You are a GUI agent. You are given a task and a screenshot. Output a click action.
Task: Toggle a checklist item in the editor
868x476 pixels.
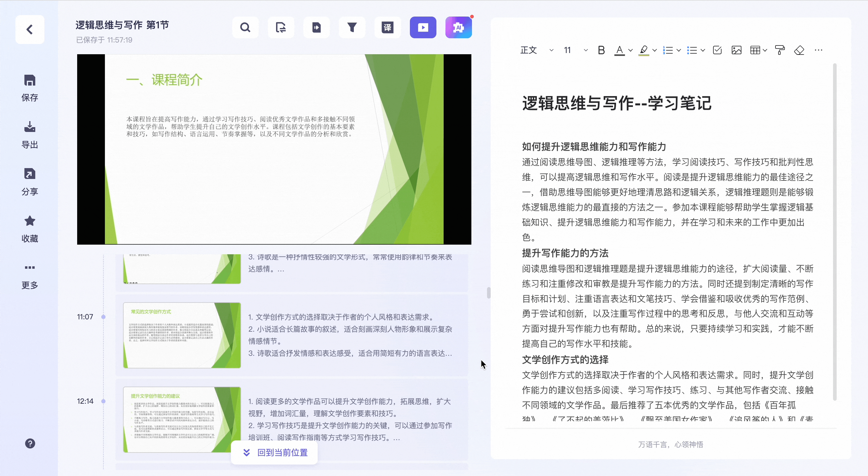[x=717, y=50]
